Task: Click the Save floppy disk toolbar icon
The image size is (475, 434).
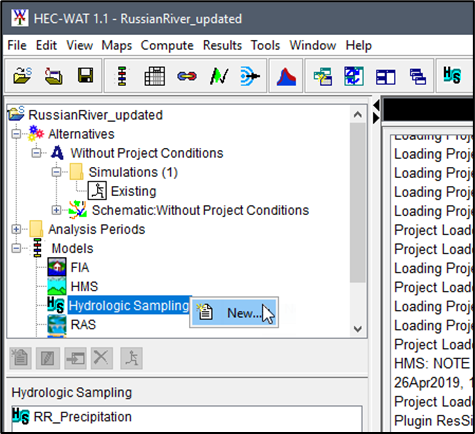Action: pos(85,75)
